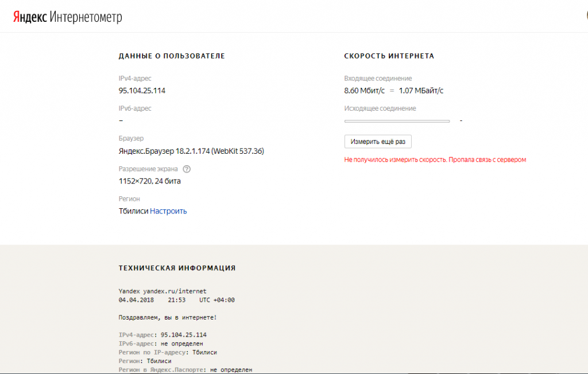Image resolution: width=588 pixels, height=374 pixels.
Task: Click the 8.60 Мбит/с incoming speed value
Action: [x=364, y=91]
